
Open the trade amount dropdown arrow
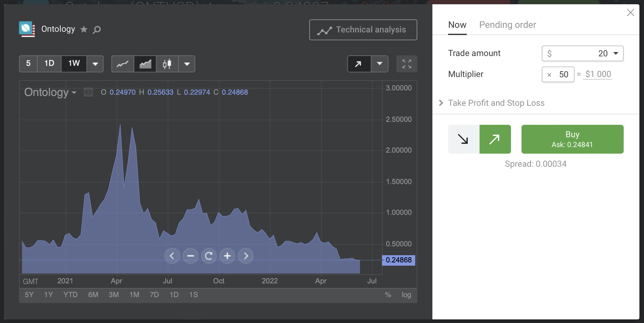coord(616,53)
